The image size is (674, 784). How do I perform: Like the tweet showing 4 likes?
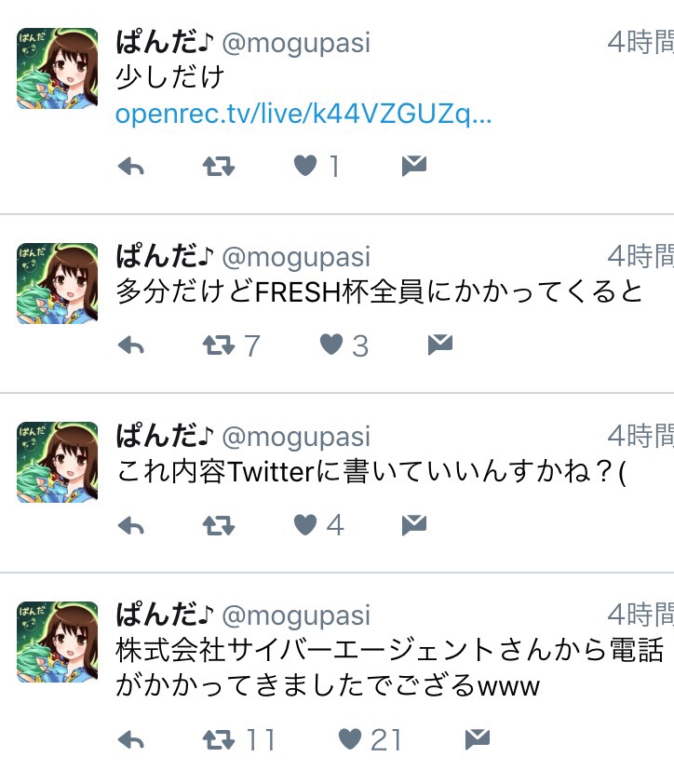tap(305, 524)
